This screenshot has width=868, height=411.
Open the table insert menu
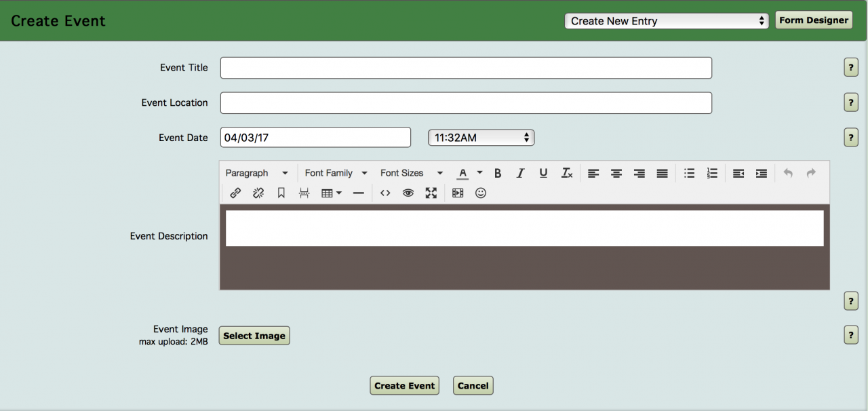click(331, 193)
